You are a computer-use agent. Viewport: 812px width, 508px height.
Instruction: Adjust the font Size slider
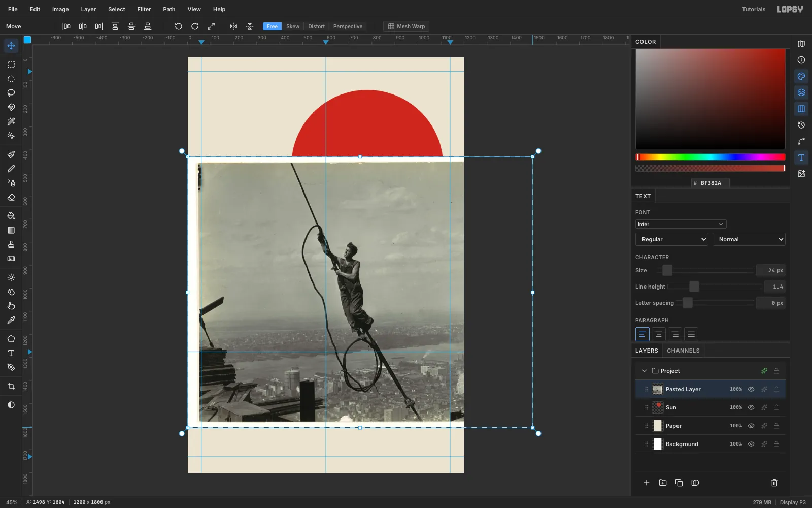click(x=705, y=270)
